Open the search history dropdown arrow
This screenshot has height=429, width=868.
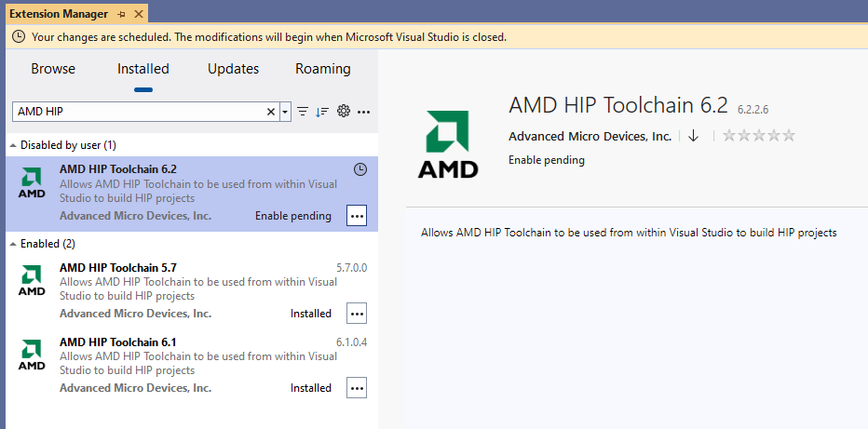[x=285, y=112]
